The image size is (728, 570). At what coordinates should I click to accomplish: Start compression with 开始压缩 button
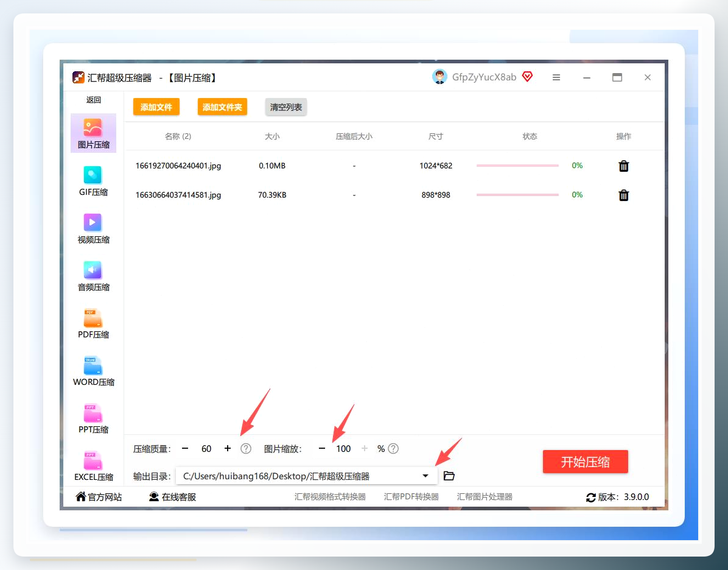pos(585,462)
